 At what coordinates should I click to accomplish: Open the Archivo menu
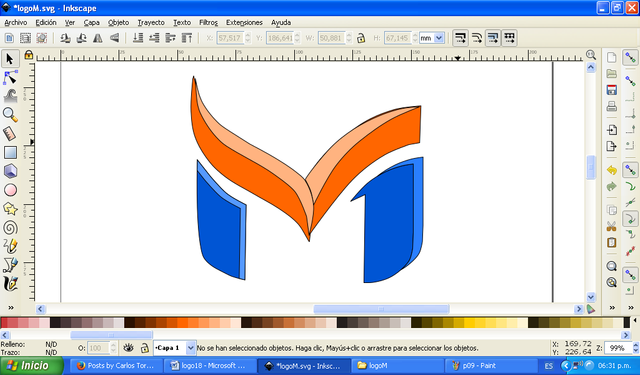coord(16,22)
